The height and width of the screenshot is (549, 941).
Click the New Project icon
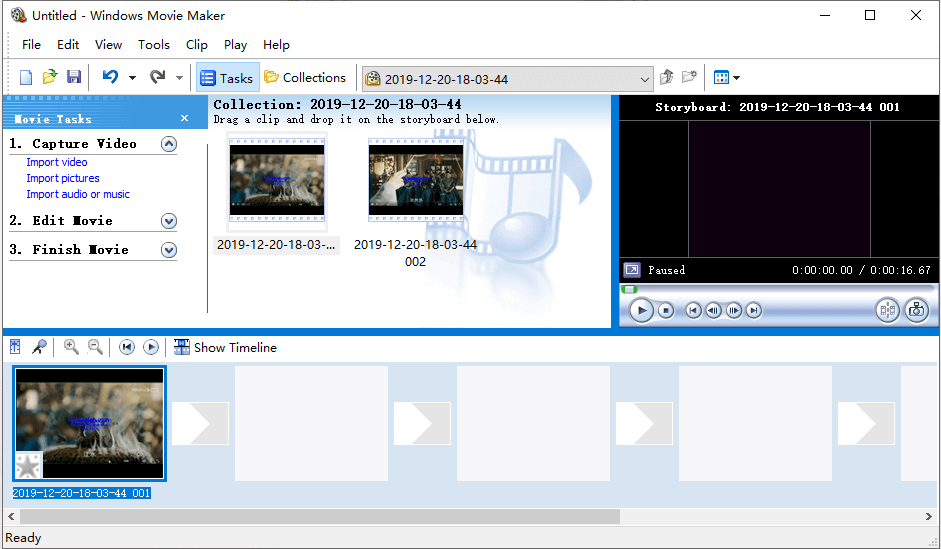(26, 77)
